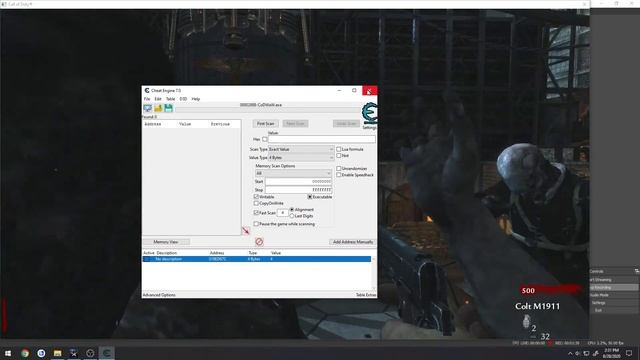Open the Value Type dropdown
Image resolution: width=640 pixels, height=360 pixels.
click(301, 158)
